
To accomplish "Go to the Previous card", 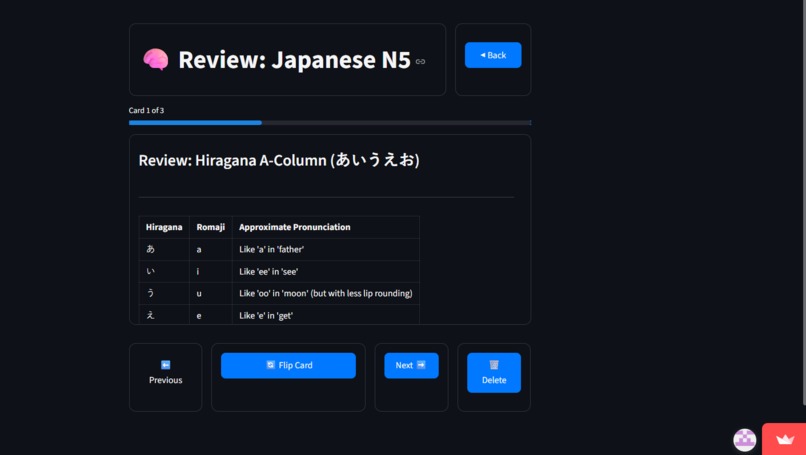I will click(x=166, y=373).
